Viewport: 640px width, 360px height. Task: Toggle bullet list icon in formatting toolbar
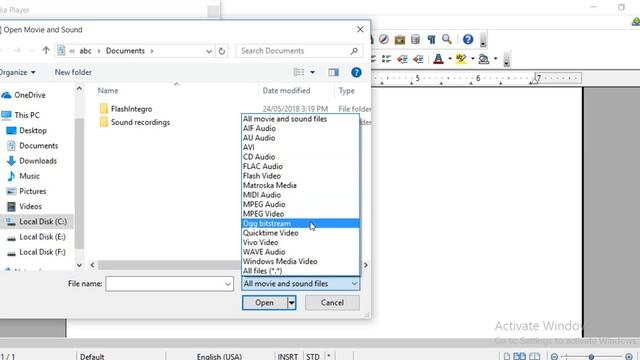[386, 59]
